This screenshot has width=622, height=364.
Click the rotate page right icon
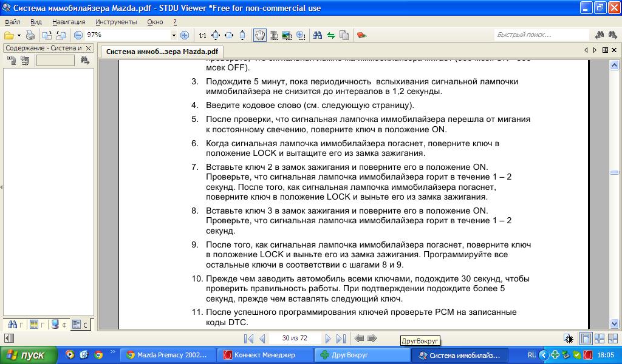coord(61,36)
